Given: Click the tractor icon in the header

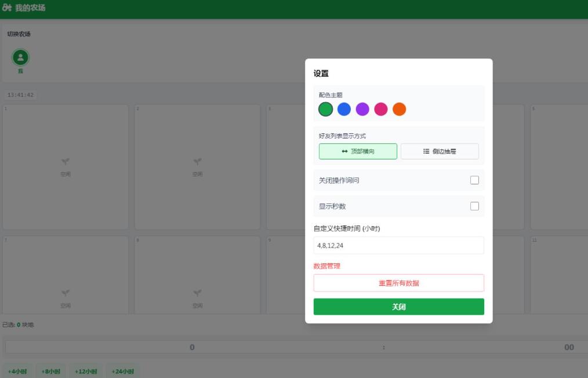Looking at the screenshot, I should (x=9, y=9).
